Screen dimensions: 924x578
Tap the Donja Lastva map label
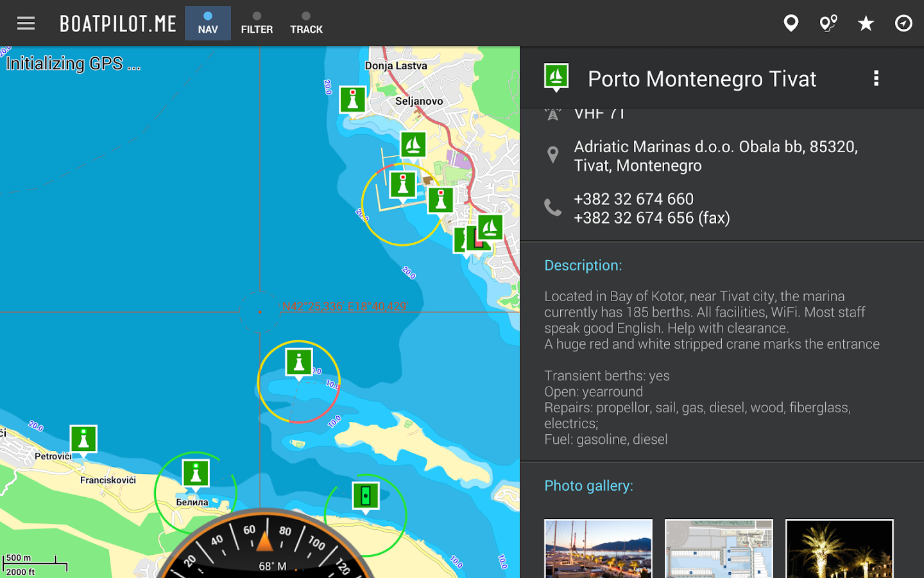[x=396, y=66]
